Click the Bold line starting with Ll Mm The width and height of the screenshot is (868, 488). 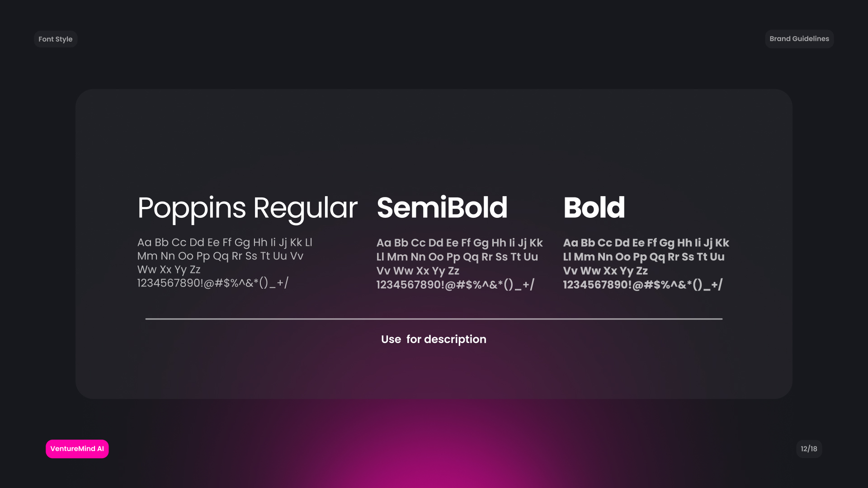(x=644, y=257)
